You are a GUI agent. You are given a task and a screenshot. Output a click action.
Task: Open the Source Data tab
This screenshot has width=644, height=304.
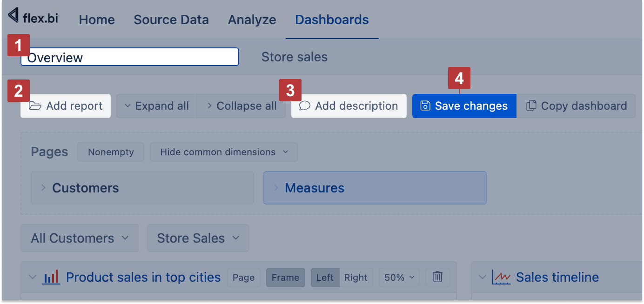(171, 20)
